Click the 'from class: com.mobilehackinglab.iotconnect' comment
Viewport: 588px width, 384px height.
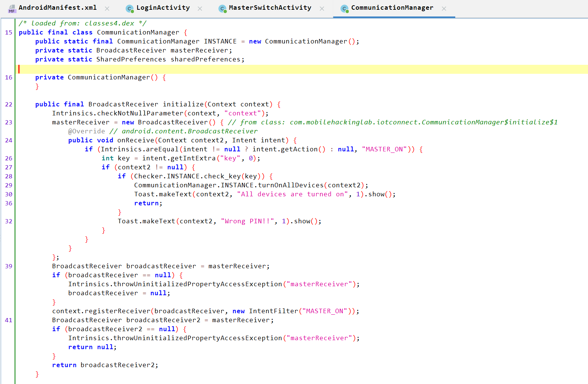point(393,122)
